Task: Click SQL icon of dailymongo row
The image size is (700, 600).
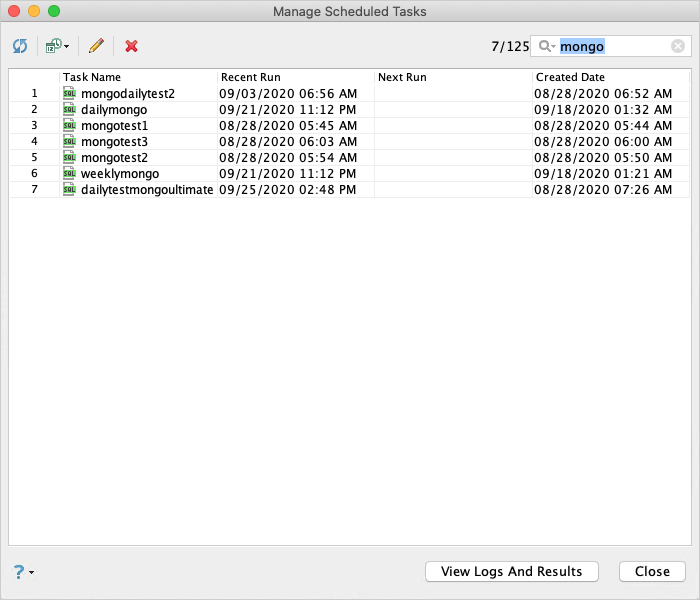Action: coord(69,109)
